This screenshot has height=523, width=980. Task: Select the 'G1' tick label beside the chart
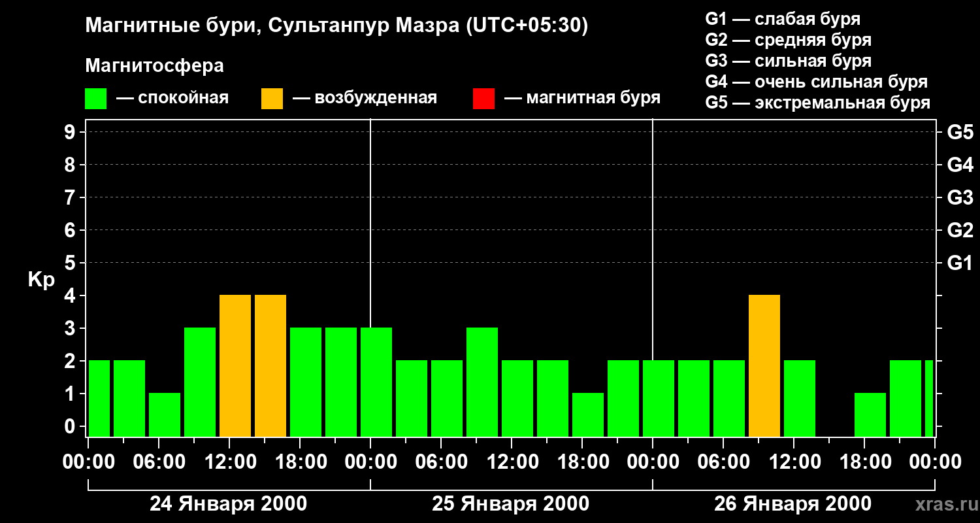960,263
